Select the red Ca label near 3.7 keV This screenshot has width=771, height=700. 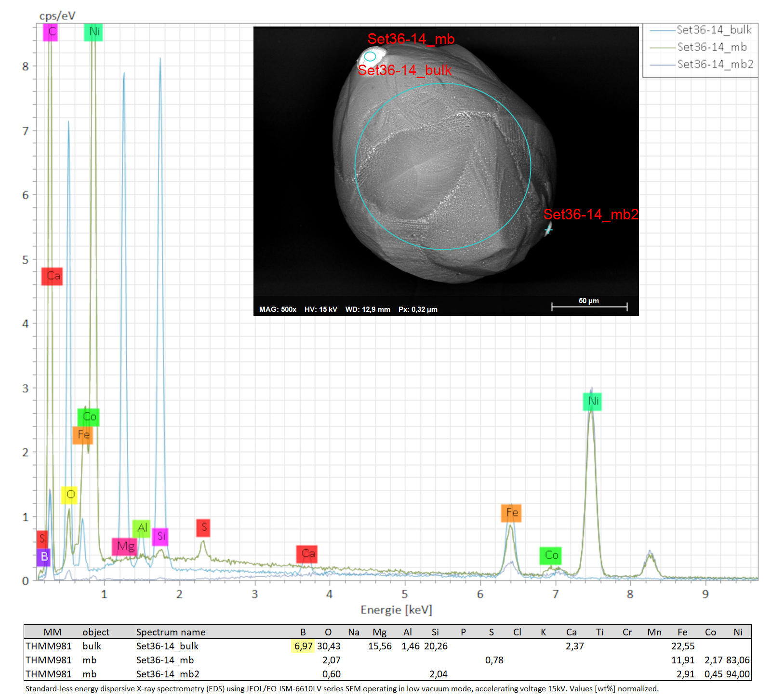click(x=307, y=554)
